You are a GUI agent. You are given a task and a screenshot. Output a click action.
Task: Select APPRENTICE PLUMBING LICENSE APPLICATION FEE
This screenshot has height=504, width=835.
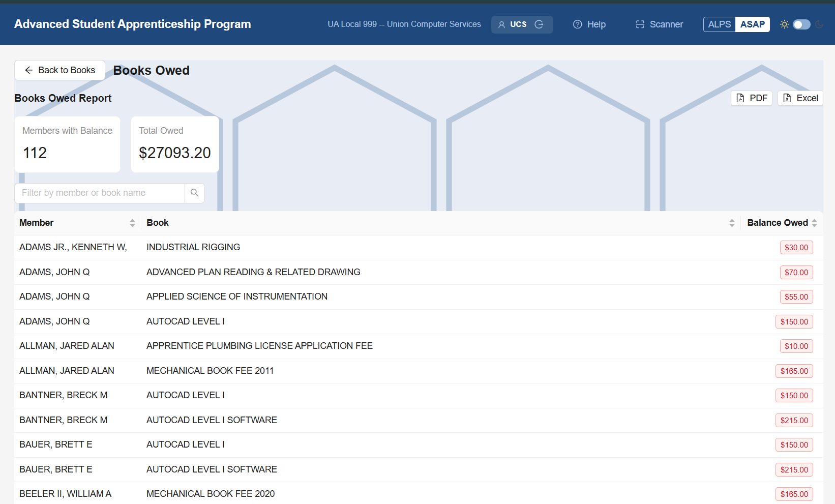coord(259,346)
